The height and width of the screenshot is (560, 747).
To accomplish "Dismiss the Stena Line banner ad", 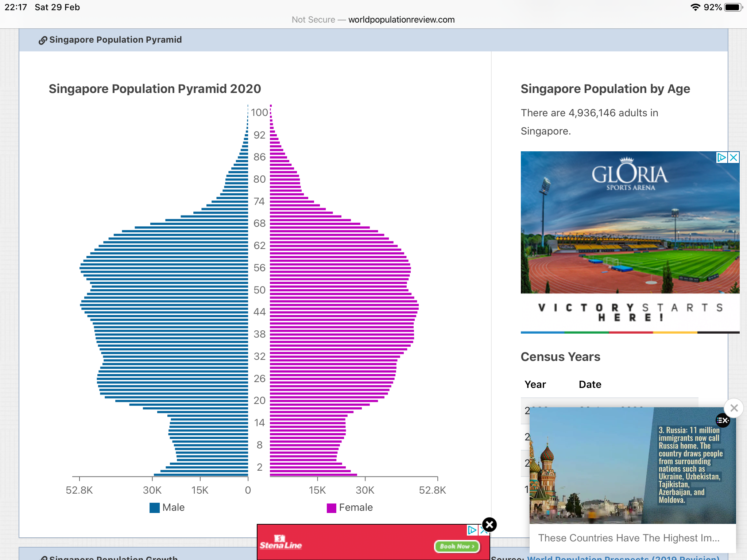I will [x=489, y=525].
